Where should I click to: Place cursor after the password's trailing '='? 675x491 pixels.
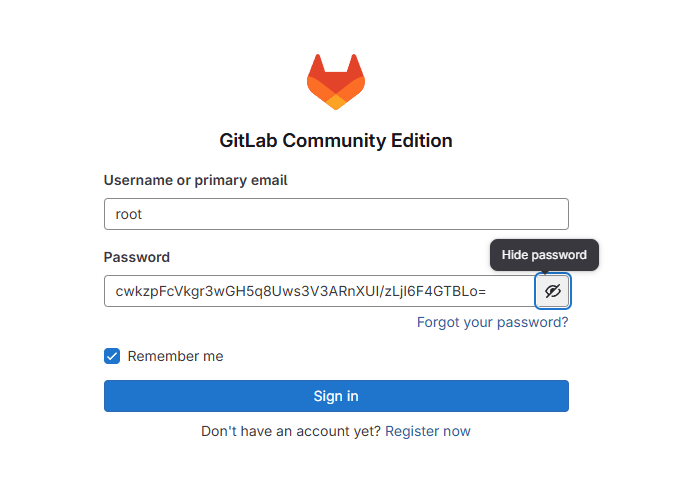click(x=487, y=291)
